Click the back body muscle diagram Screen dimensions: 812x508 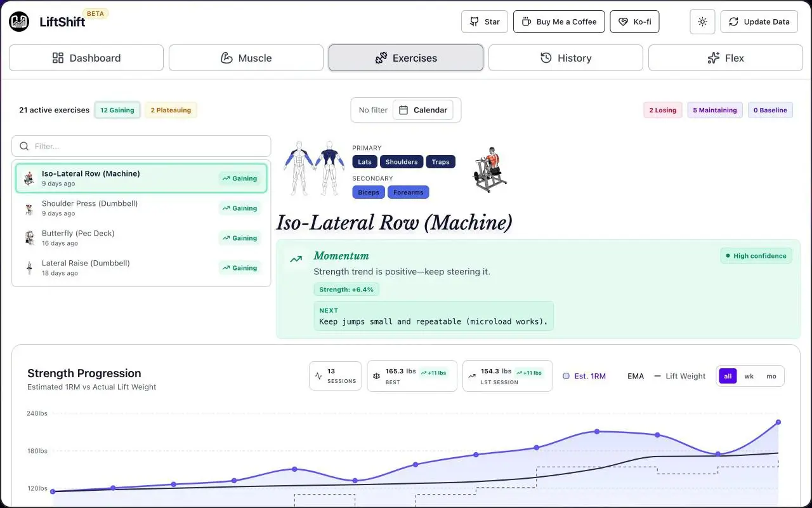pos(330,168)
